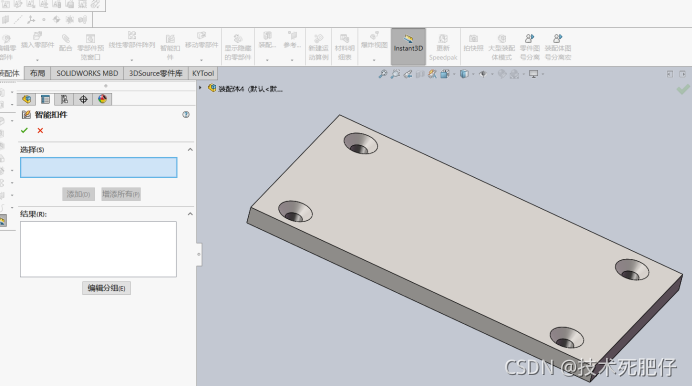Click the Instant3D ribbon button
The height and width of the screenshot is (386, 693).
(x=408, y=46)
